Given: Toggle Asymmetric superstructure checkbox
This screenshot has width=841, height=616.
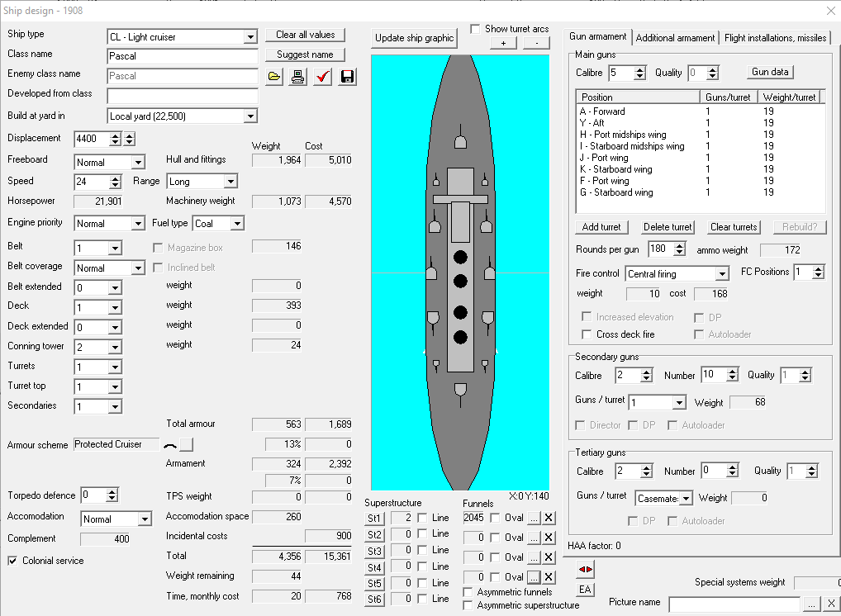Looking at the screenshot, I should click(468, 605).
